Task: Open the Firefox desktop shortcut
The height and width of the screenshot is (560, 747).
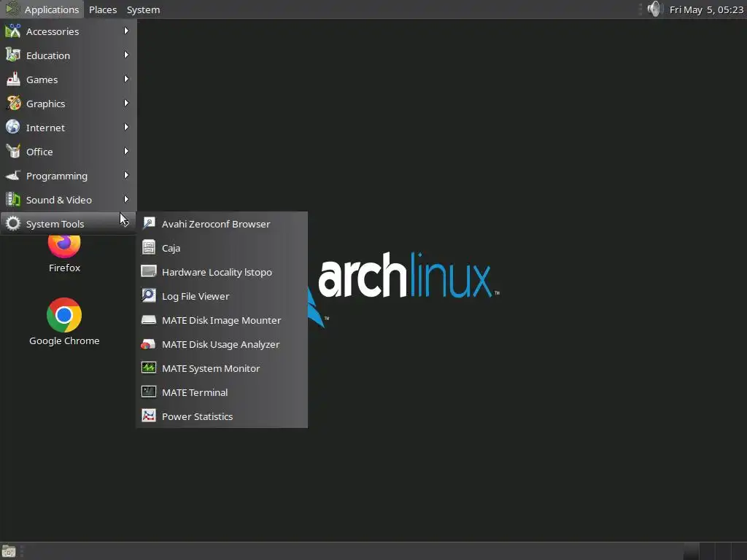Action: pos(64,253)
